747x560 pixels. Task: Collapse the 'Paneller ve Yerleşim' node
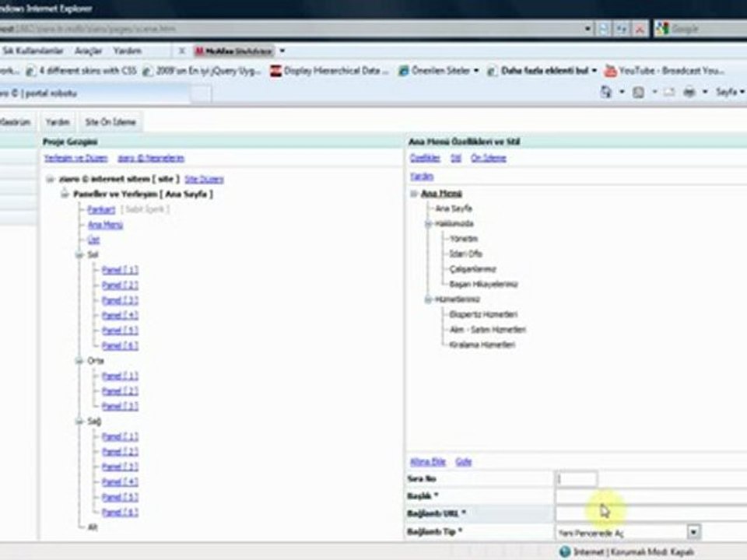[65, 194]
